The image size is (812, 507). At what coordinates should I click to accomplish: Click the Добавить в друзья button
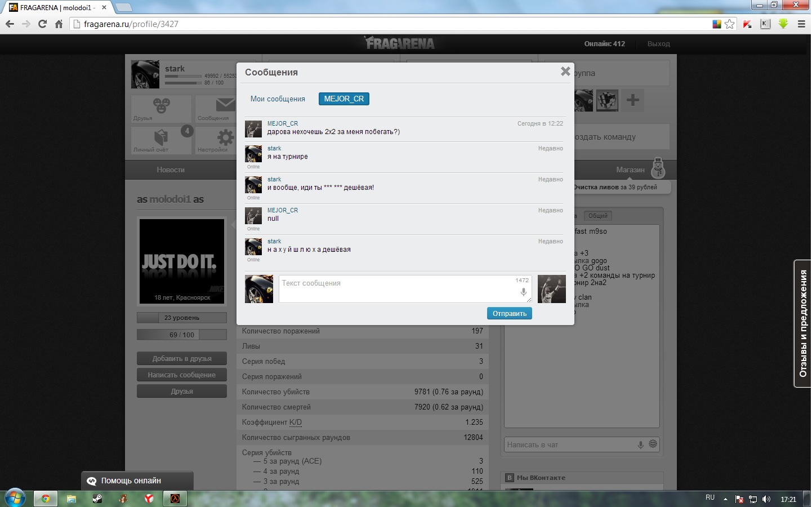click(x=182, y=358)
